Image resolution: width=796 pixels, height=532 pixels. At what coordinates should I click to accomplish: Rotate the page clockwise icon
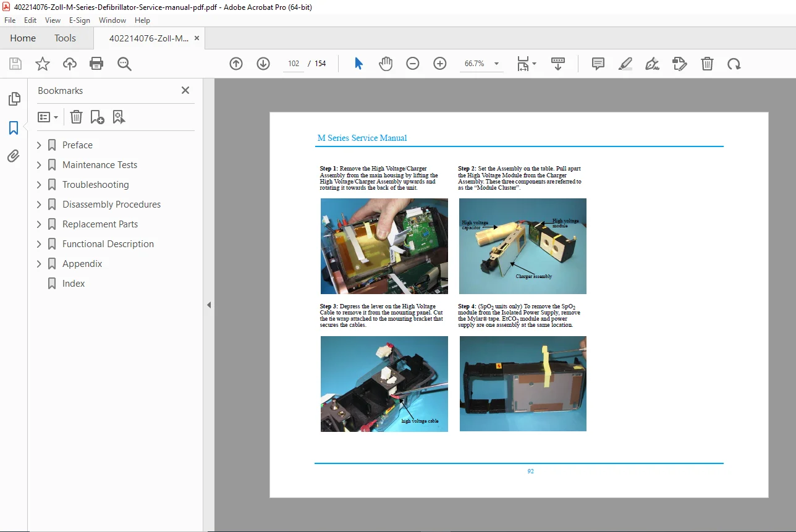click(x=734, y=64)
